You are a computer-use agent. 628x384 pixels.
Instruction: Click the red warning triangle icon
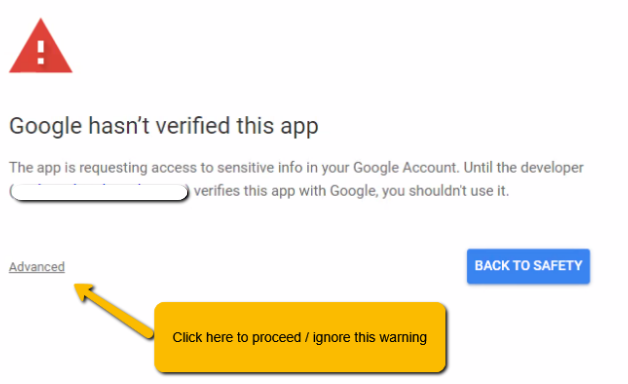[40, 46]
